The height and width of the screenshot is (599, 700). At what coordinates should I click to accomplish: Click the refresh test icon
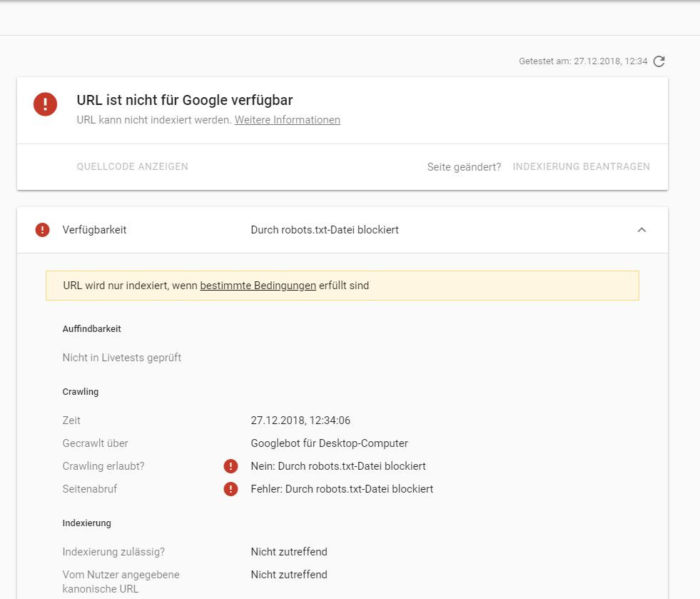pos(659,61)
